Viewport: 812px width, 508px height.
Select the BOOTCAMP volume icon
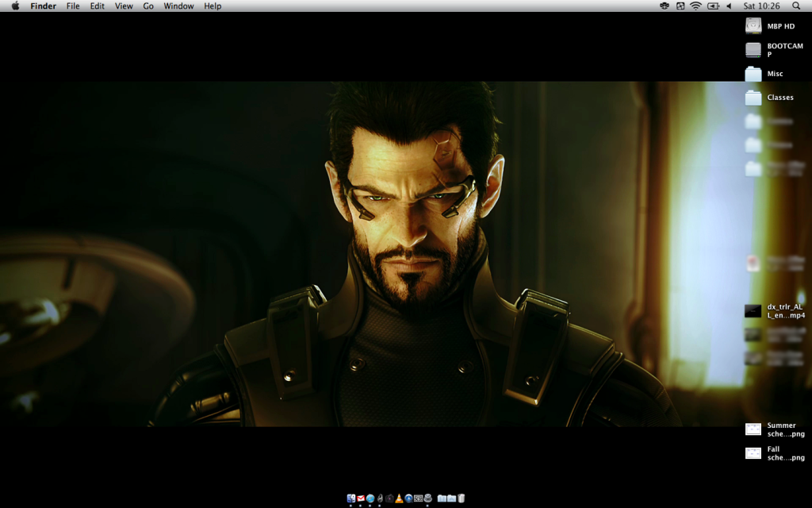[753, 50]
